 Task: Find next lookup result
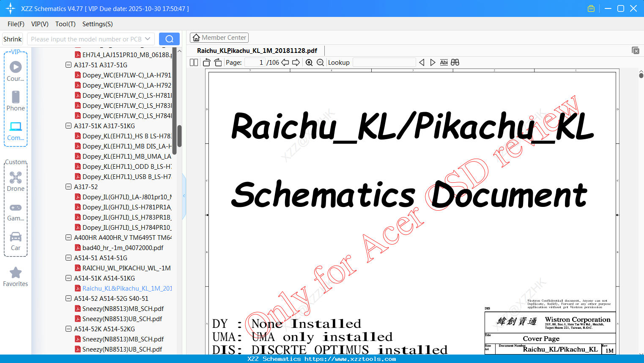pos(433,63)
